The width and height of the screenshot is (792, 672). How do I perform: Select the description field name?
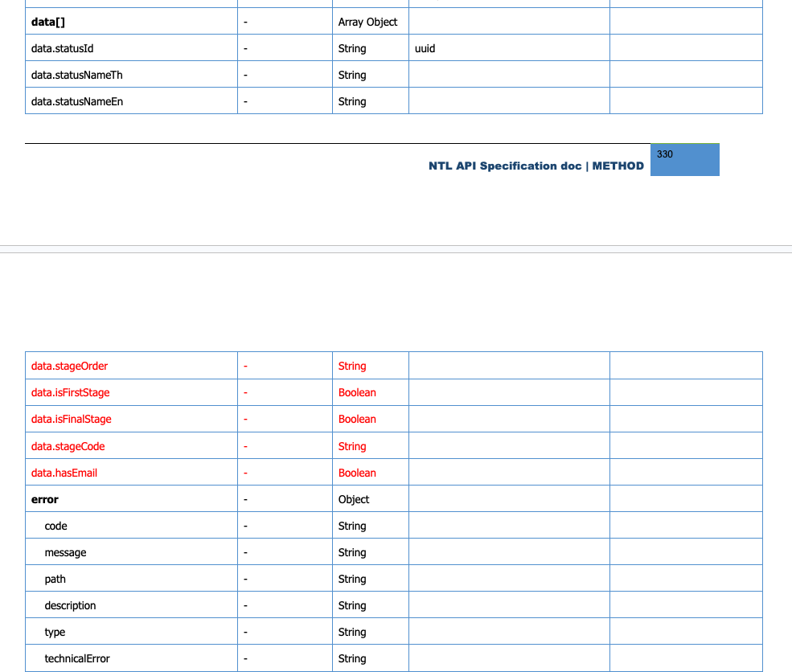tap(70, 605)
